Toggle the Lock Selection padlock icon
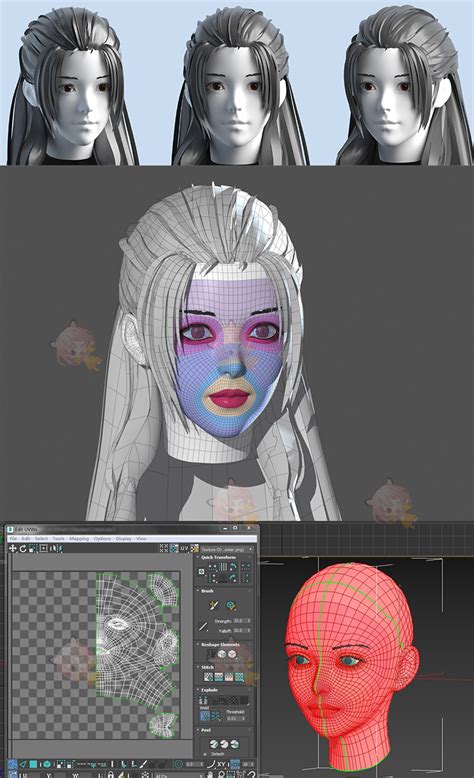 [110, 775]
